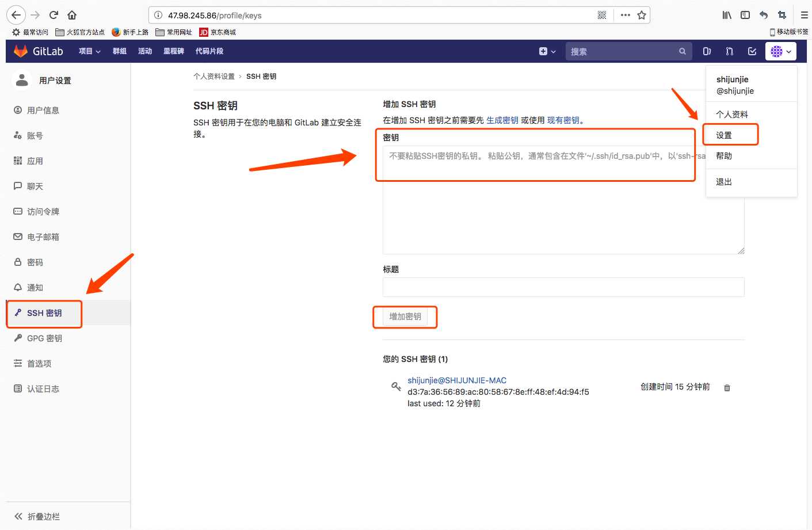
Task: Click the site info icon in address bar
Action: (x=158, y=15)
